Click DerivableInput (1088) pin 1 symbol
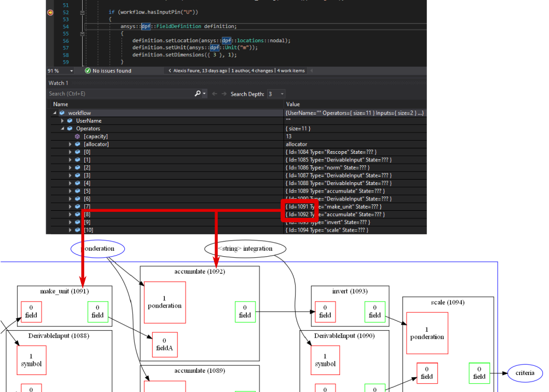Image resolution: width=549 pixels, height=392 pixels. [x=31, y=360]
